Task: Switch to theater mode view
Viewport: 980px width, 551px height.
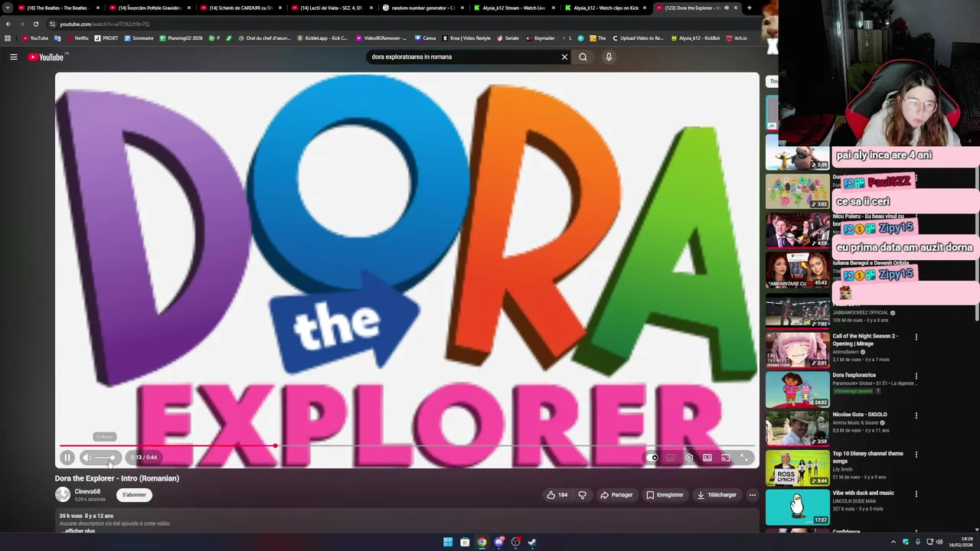Action: coord(707,458)
